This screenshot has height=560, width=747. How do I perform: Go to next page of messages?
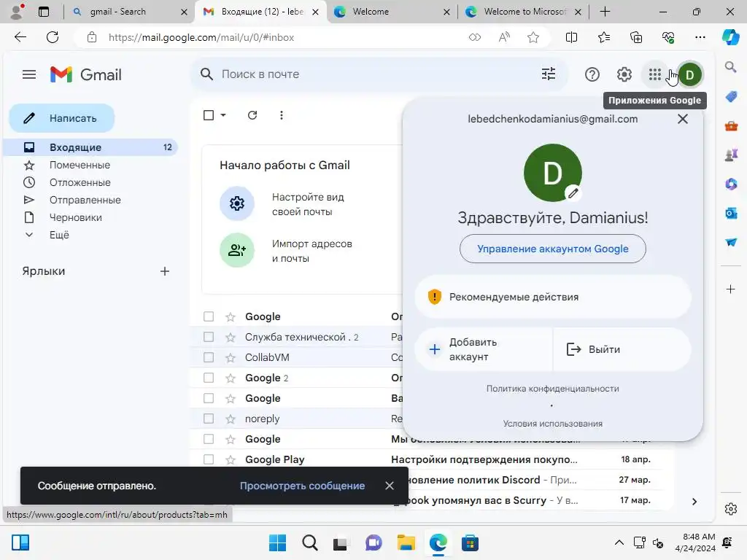[694, 502]
